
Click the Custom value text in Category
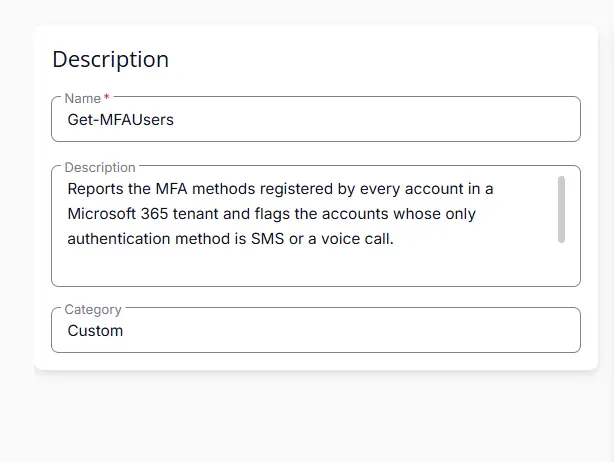(95, 331)
